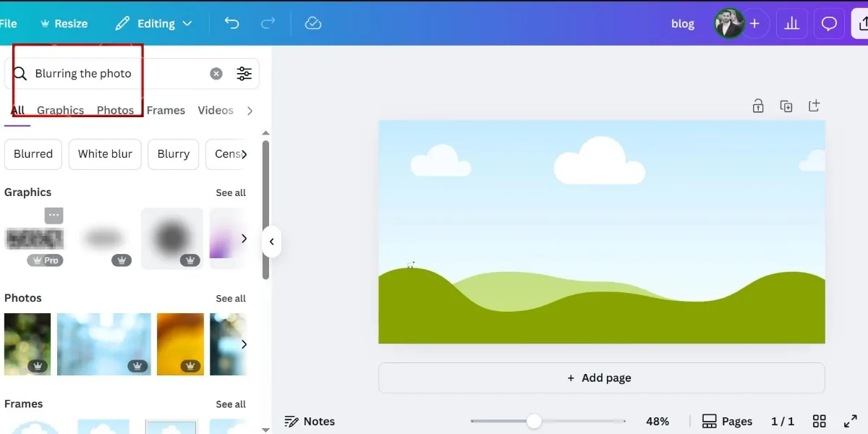
Task: Switch to the Graphics tab
Action: [61, 110]
